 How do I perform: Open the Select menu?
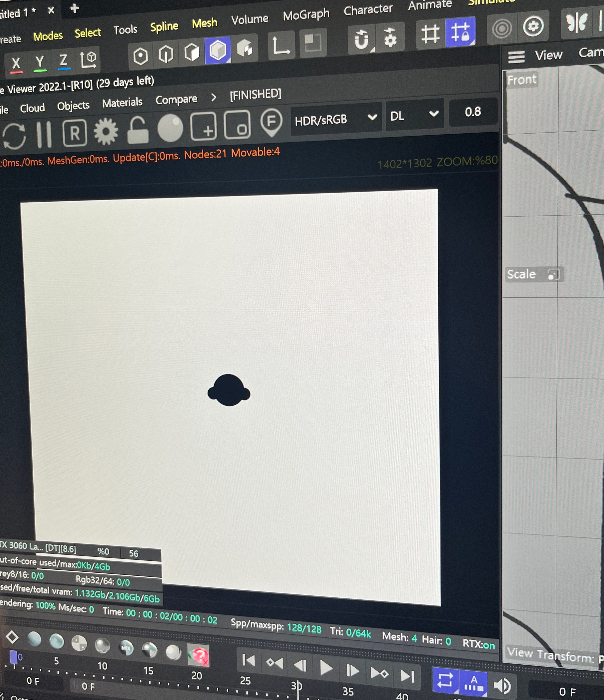[88, 33]
